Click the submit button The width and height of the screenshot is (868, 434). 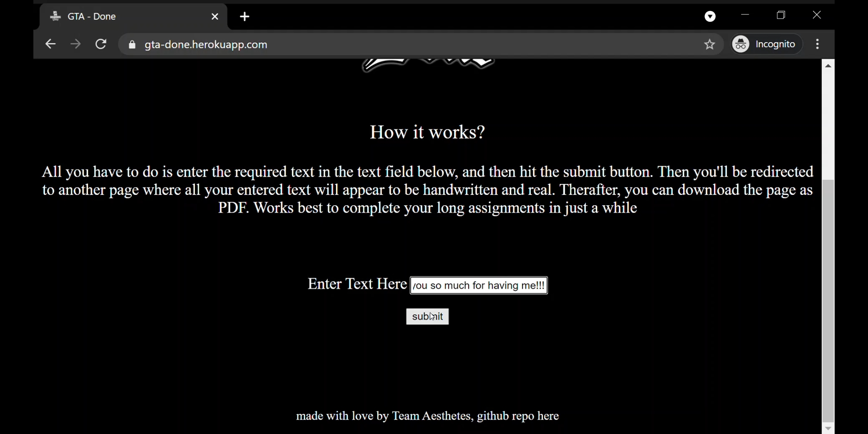pyautogui.click(x=427, y=317)
